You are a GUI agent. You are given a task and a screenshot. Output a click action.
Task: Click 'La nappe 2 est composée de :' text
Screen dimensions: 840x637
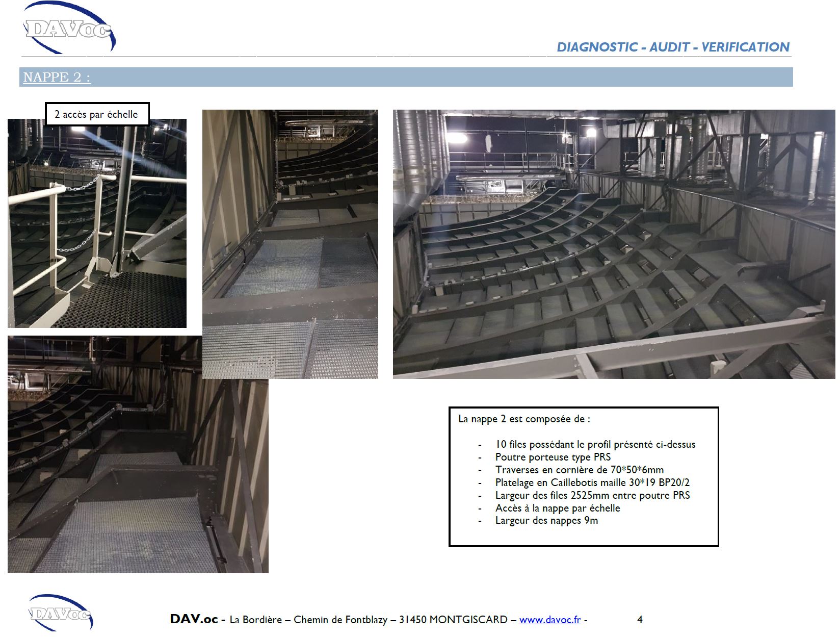tap(524, 419)
